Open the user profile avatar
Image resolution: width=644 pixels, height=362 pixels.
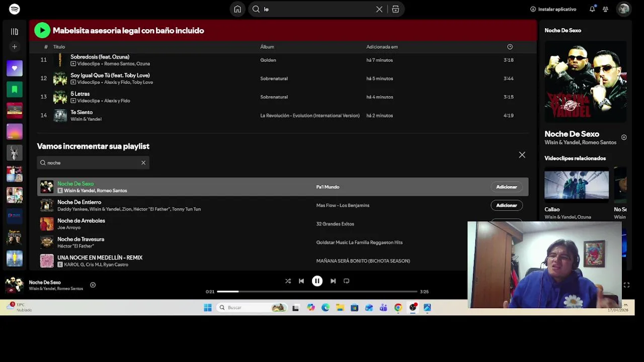624,9
